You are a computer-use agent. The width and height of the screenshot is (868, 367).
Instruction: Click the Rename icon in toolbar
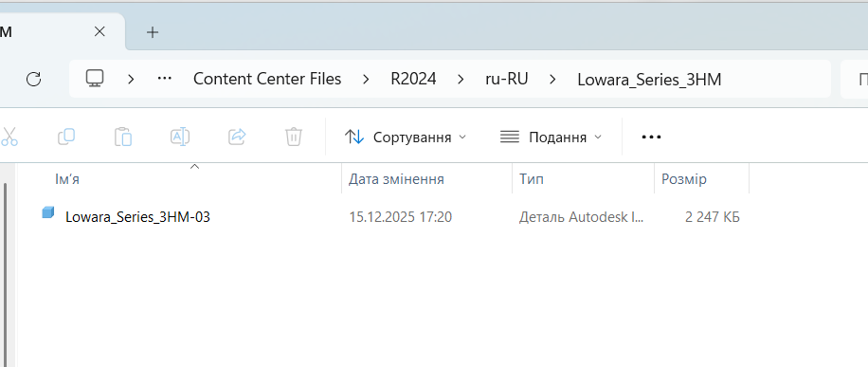click(180, 137)
